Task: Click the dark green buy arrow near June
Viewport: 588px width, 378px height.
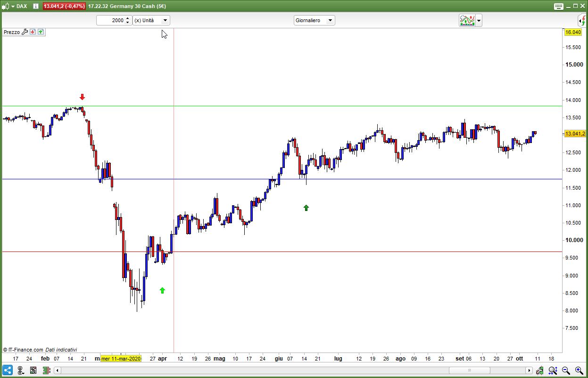Action: [306, 208]
